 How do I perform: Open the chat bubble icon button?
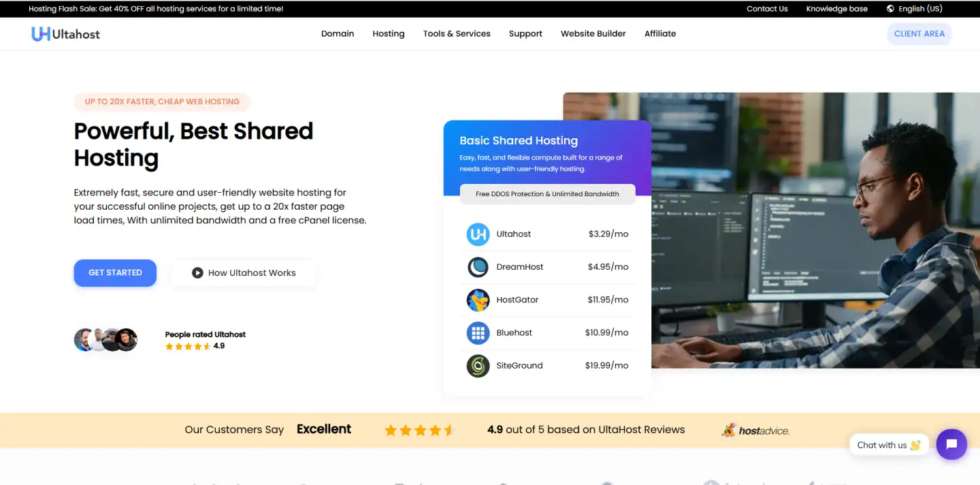(951, 444)
